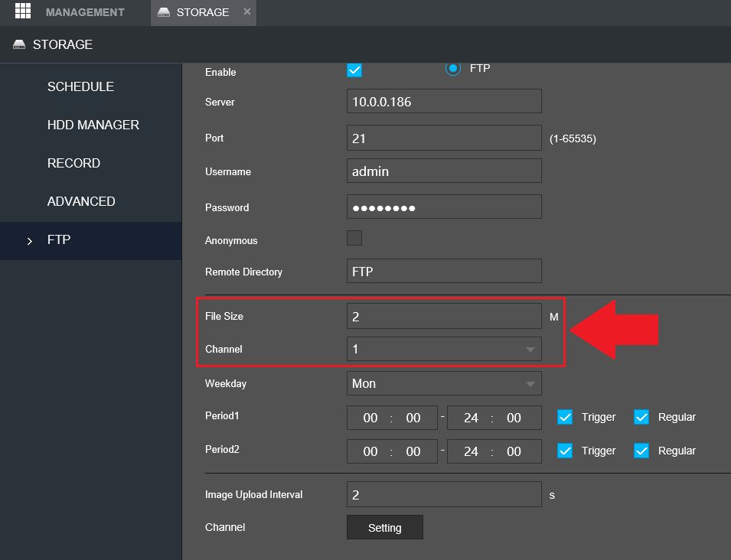Click the Server address field

[444, 101]
